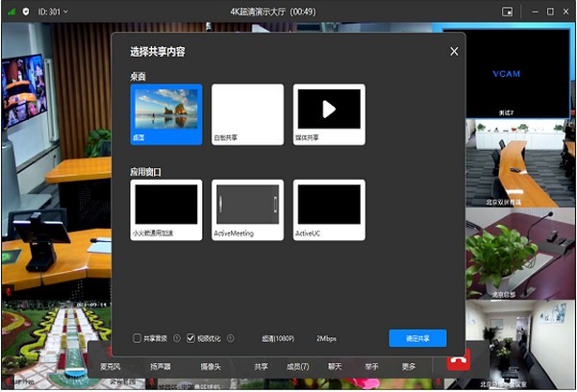The height and width of the screenshot is (392, 577).
Task: Open the security shield icon
Action: click(26, 12)
